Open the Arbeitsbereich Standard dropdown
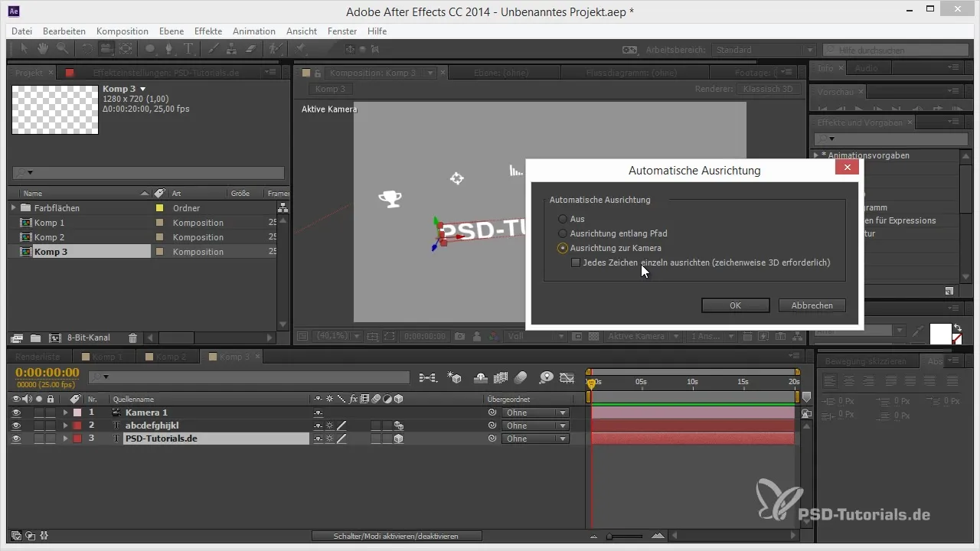The image size is (980, 551). point(763,50)
